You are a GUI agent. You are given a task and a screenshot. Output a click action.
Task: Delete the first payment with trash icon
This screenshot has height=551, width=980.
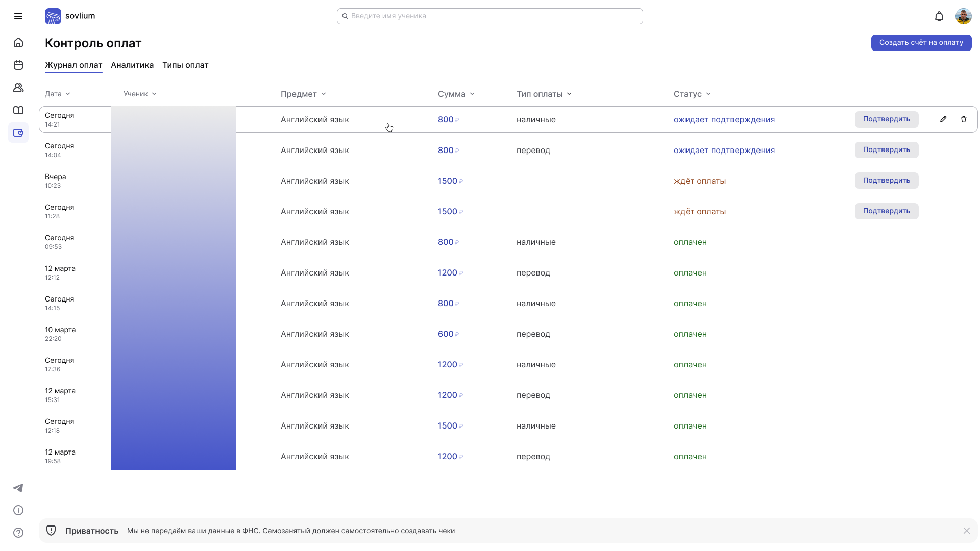click(x=964, y=119)
